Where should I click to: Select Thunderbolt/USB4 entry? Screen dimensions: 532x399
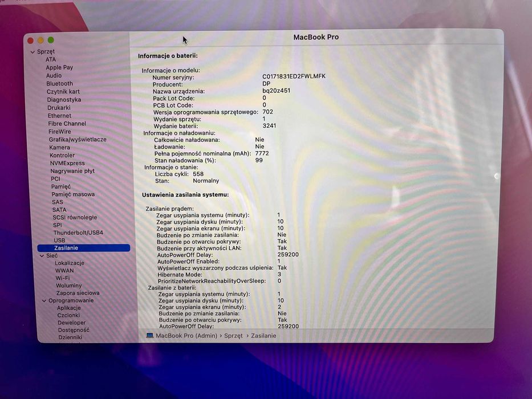coord(78,233)
